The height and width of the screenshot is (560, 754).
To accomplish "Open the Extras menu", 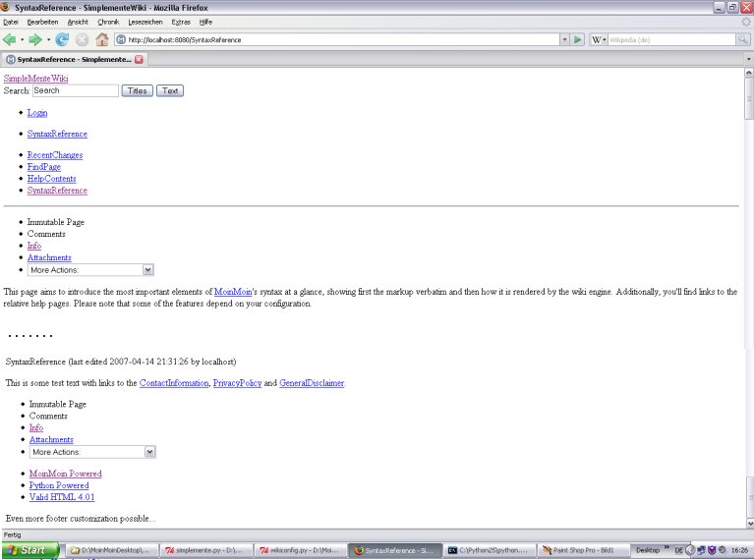I will point(181,21).
